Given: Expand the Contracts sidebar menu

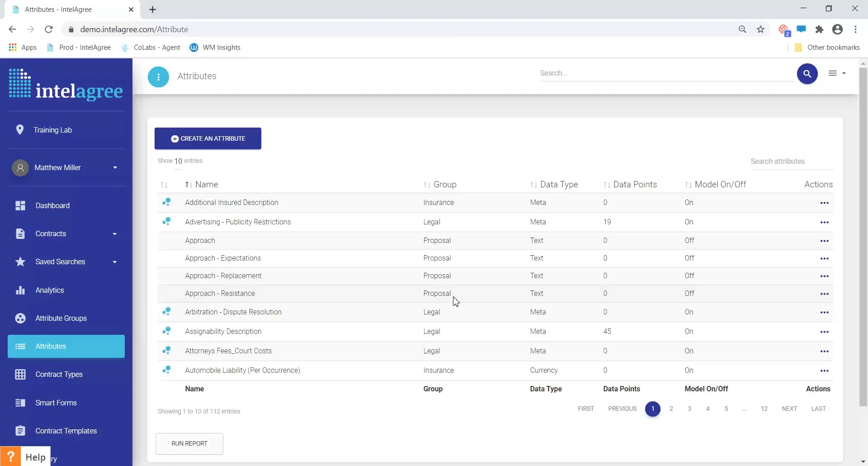Looking at the screenshot, I should [66, 233].
